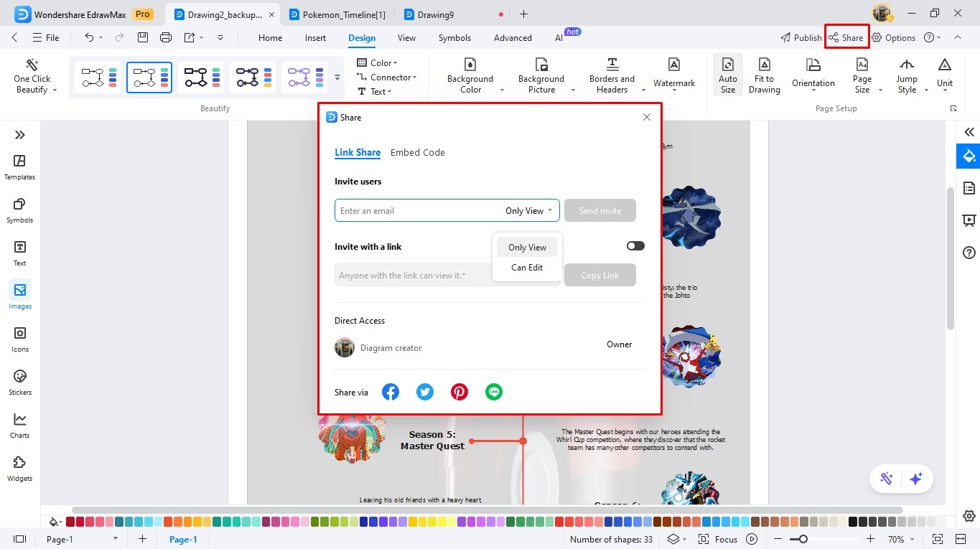Click the Print icon in toolbar
The image size is (980, 549).
coord(166,37)
